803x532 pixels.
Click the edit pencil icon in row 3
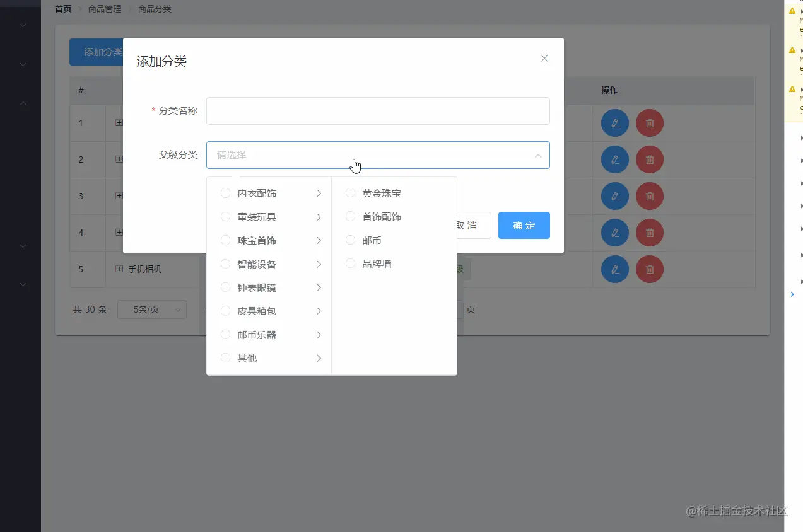pos(614,196)
